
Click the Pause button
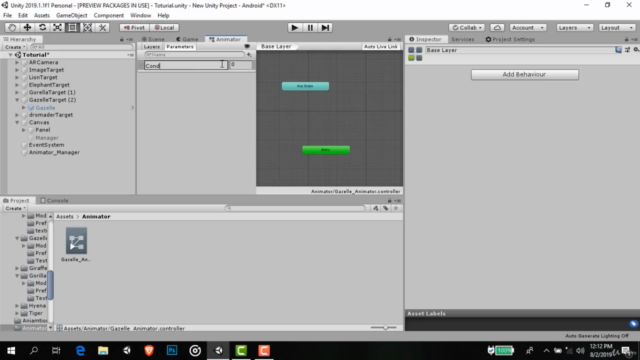(310, 27)
